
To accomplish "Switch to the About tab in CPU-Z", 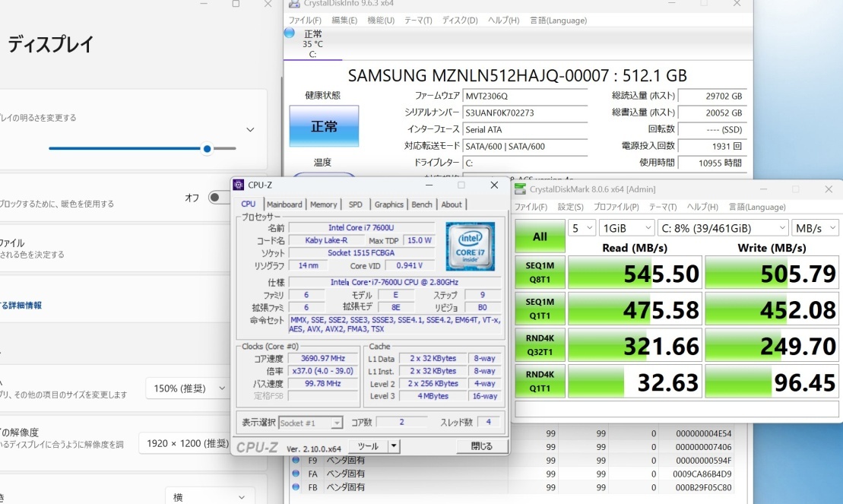I will click(x=451, y=204).
